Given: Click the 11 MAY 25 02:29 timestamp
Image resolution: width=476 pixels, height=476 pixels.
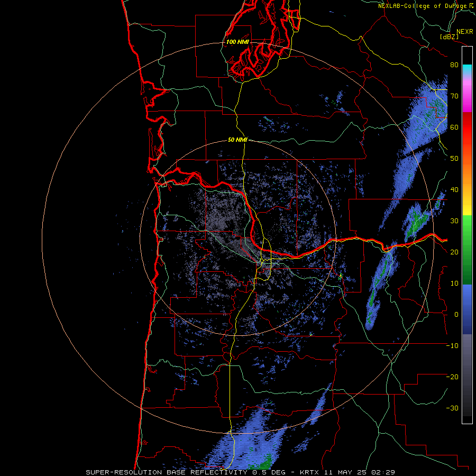Looking at the screenshot, I should pos(359,472).
